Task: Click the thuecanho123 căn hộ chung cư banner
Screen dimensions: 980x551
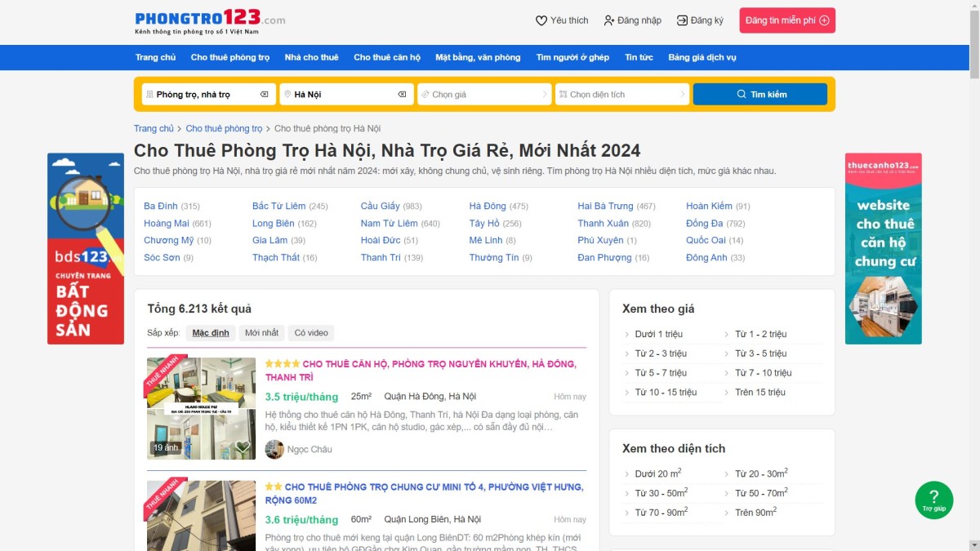Action: [884, 248]
